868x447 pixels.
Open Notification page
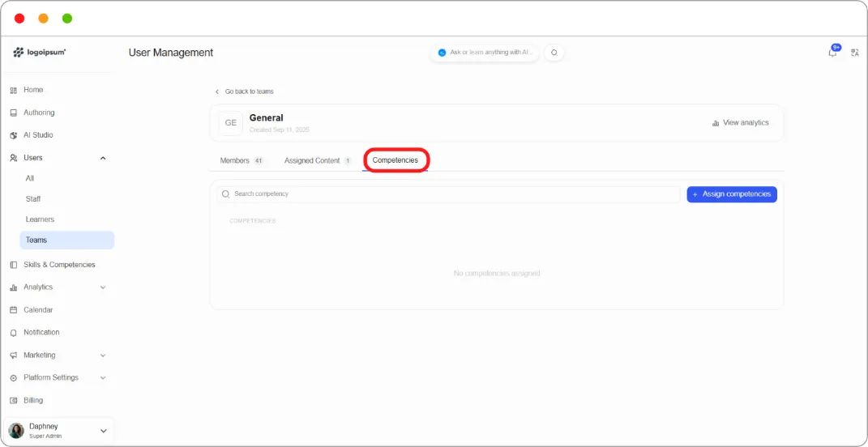click(41, 332)
